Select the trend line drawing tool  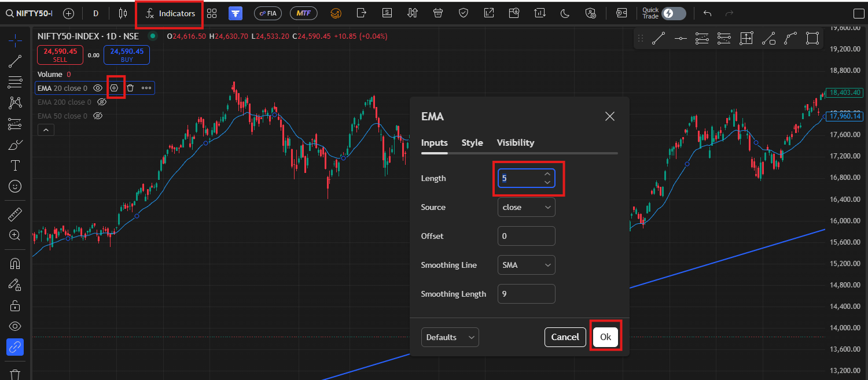coord(15,60)
